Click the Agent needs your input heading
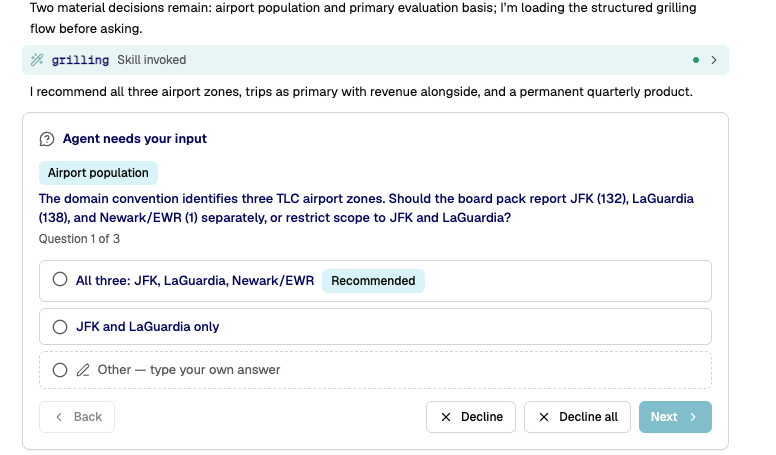776x455 pixels. tap(135, 139)
